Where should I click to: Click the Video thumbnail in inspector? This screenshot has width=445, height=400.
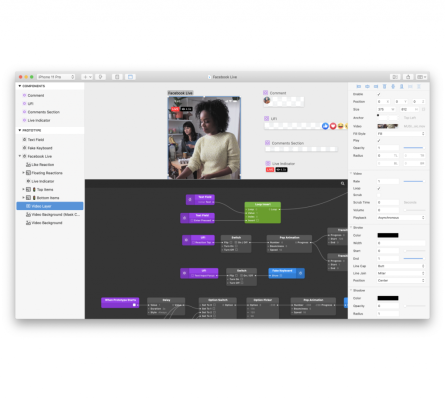(x=388, y=126)
